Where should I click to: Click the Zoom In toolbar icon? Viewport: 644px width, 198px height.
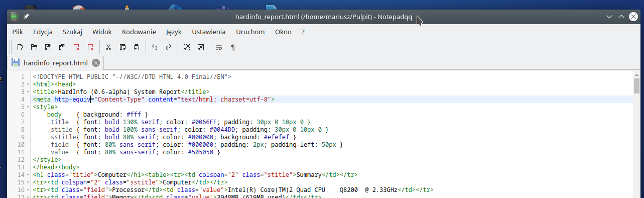[x=186, y=47]
